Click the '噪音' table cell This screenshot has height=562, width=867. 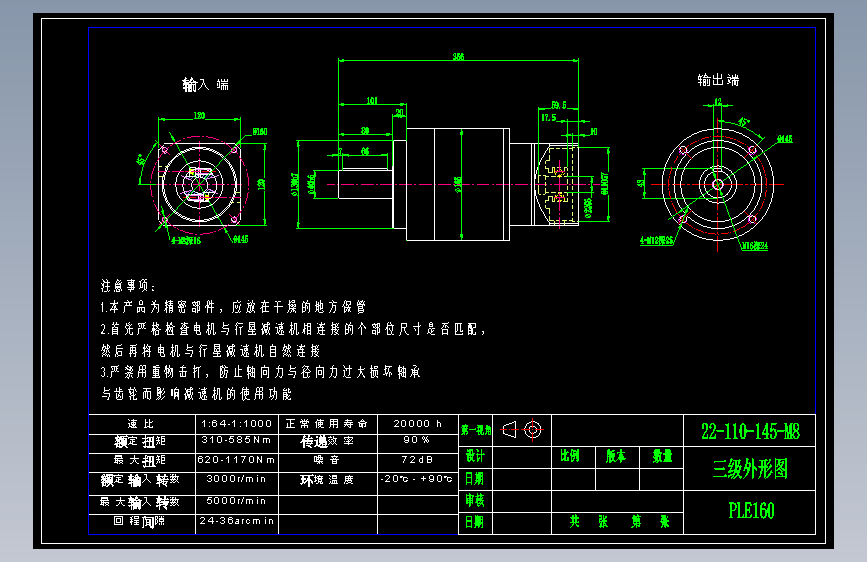[326, 460]
